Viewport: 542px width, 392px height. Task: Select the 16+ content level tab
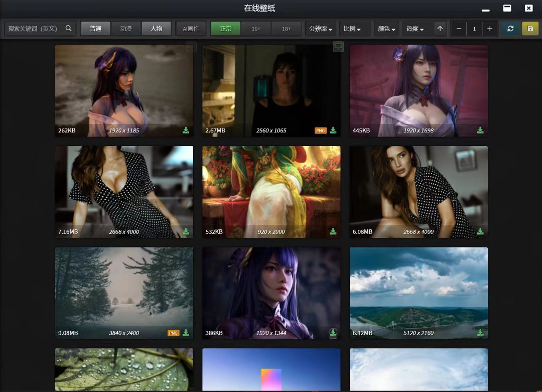click(x=256, y=29)
